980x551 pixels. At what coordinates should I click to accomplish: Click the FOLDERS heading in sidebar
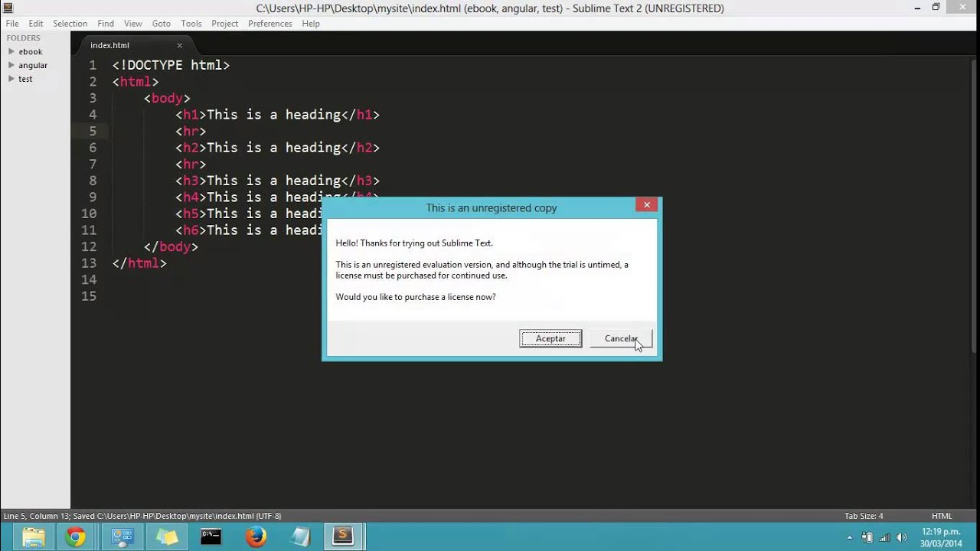pos(23,37)
